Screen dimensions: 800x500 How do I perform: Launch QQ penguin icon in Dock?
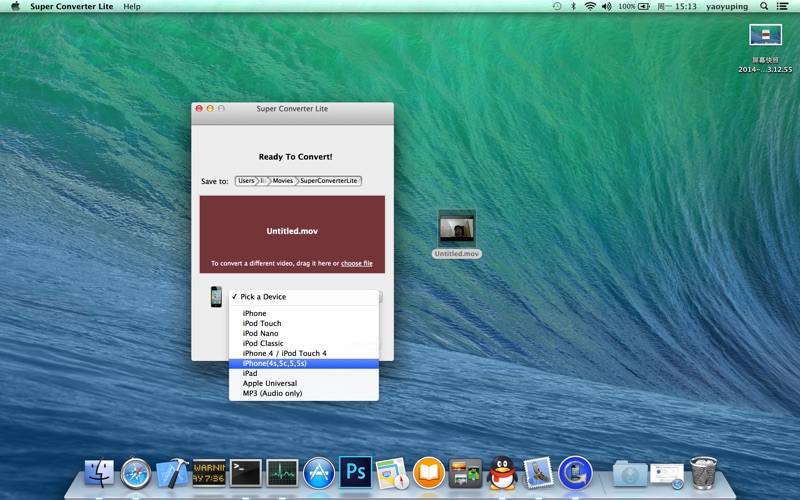502,473
